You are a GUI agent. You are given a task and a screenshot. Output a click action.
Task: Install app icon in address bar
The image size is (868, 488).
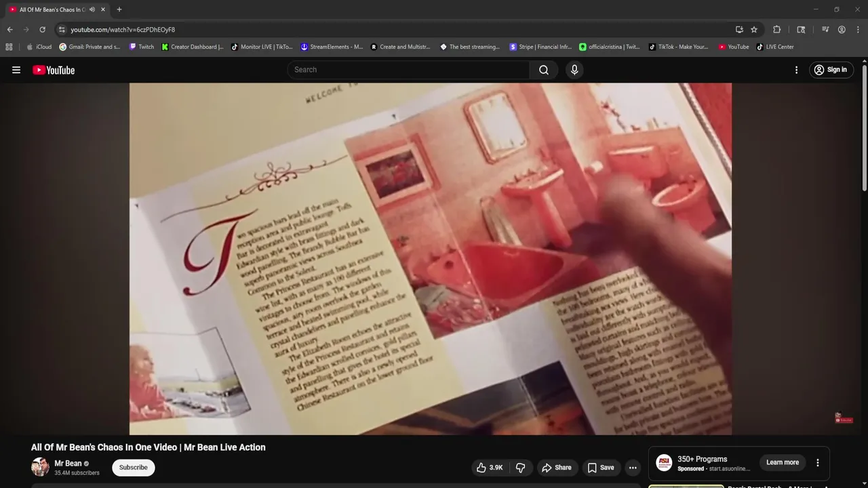tap(739, 30)
